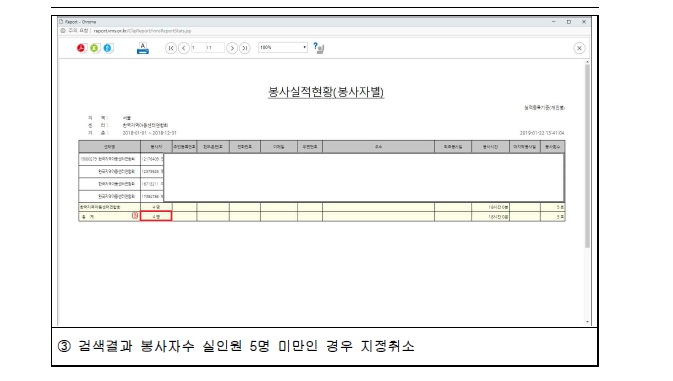Go to first page of report
Screen dimensions: 673x381
tap(171, 48)
